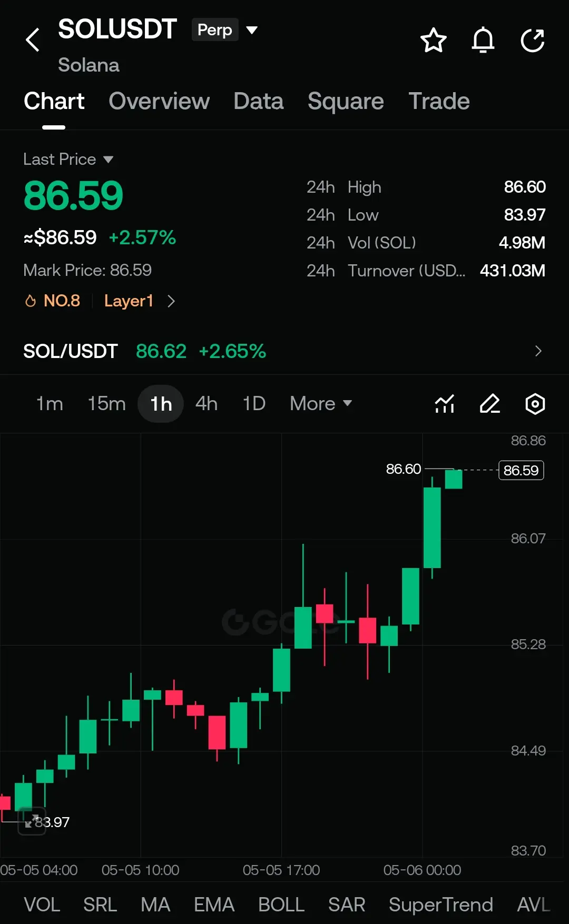Tap the Solana name subtitle

[x=89, y=65]
